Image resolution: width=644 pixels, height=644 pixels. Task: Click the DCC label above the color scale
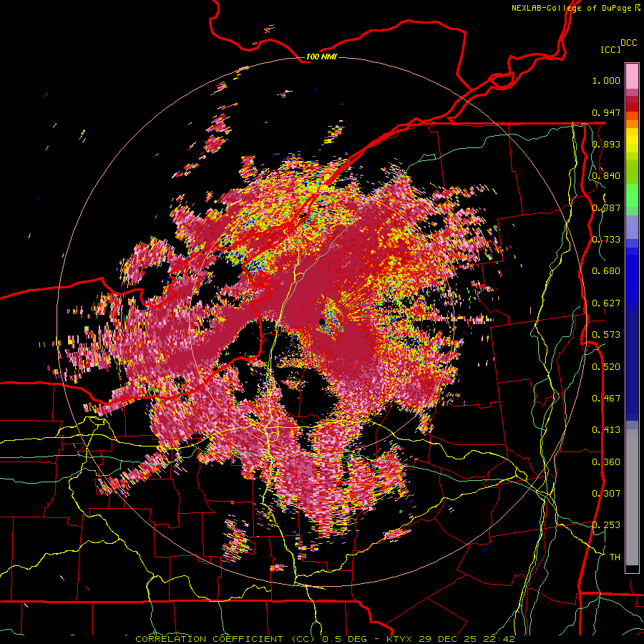pyautogui.click(x=629, y=43)
